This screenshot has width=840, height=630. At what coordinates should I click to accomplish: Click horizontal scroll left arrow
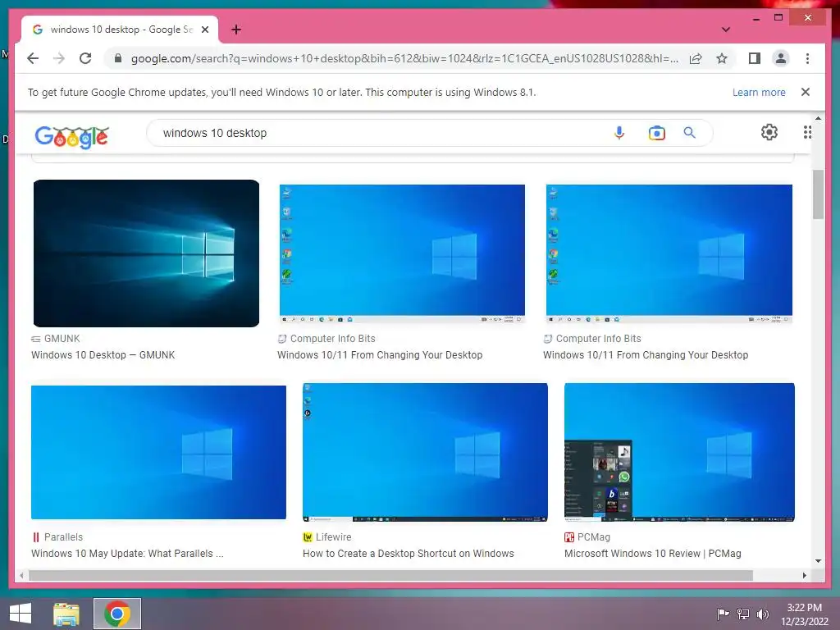tap(21, 575)
